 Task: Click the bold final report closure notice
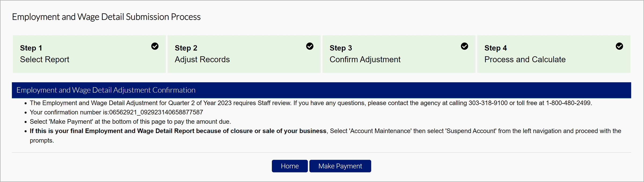(x=178, y=131)
